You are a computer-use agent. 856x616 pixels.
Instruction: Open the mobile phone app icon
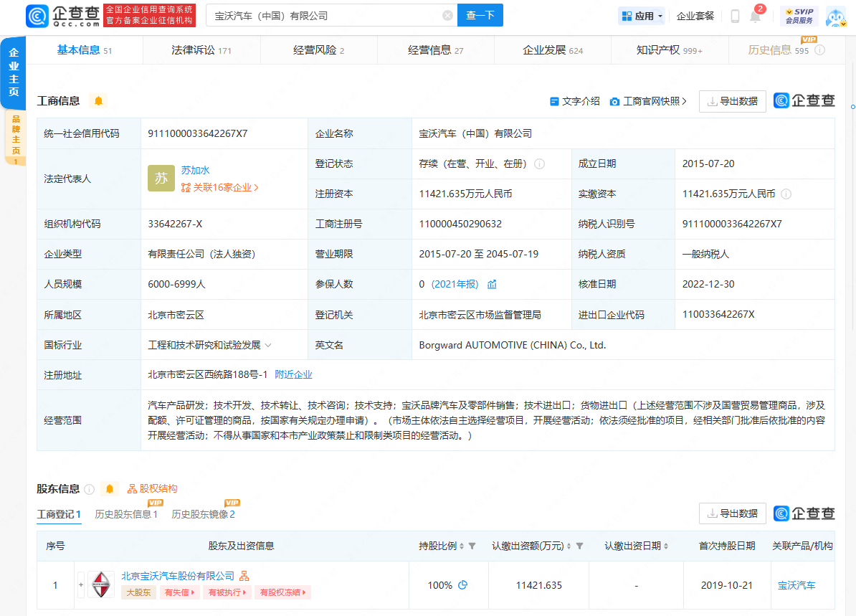[735, 16]
